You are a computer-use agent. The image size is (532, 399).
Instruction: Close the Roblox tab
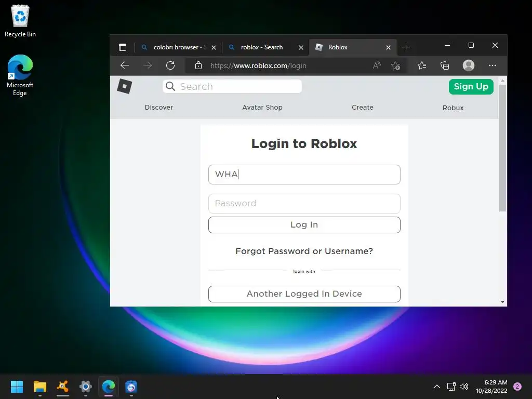[x=389, y=47]
